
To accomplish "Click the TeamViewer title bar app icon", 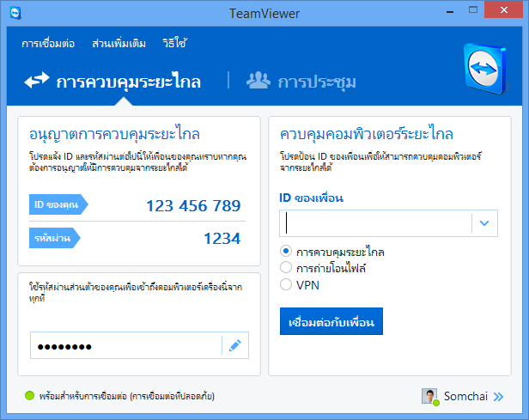I will [15, 13].
